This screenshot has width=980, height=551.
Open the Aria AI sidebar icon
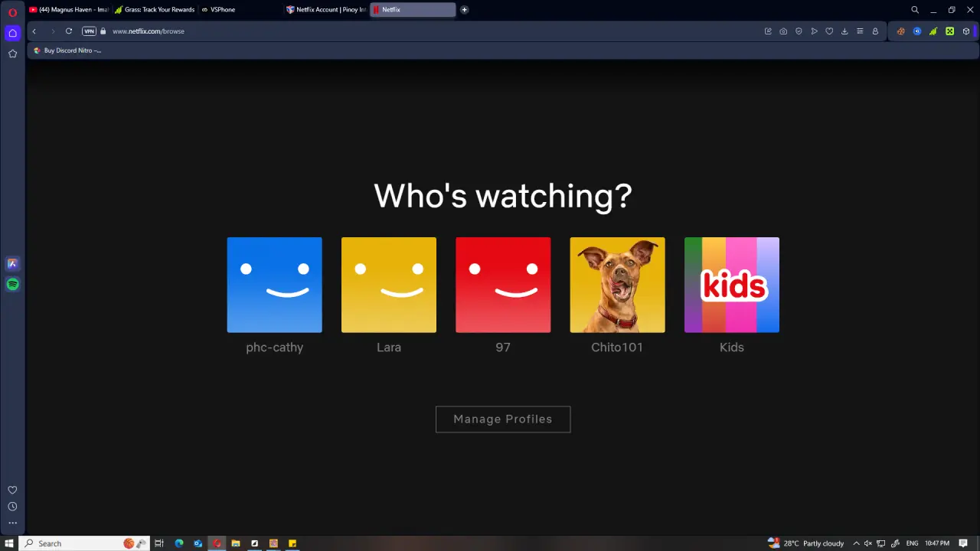click(12, 264)
